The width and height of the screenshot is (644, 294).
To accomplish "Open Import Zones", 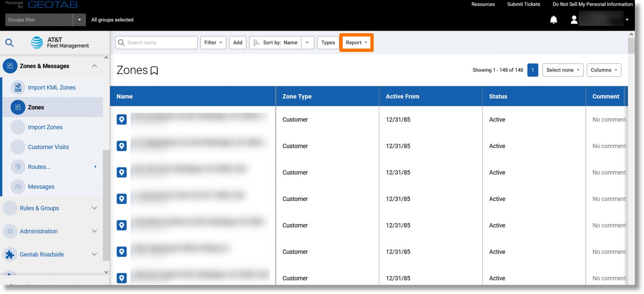I will 45,127.
